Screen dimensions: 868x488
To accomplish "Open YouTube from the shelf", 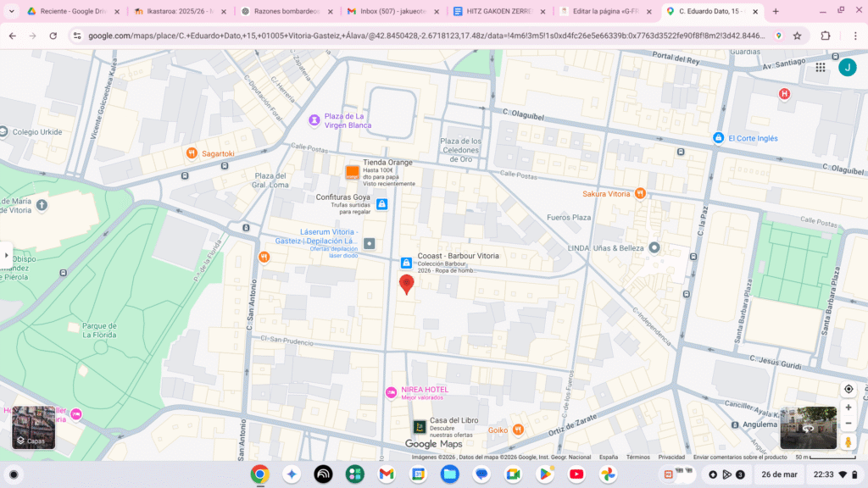I will tap(576, 474).
